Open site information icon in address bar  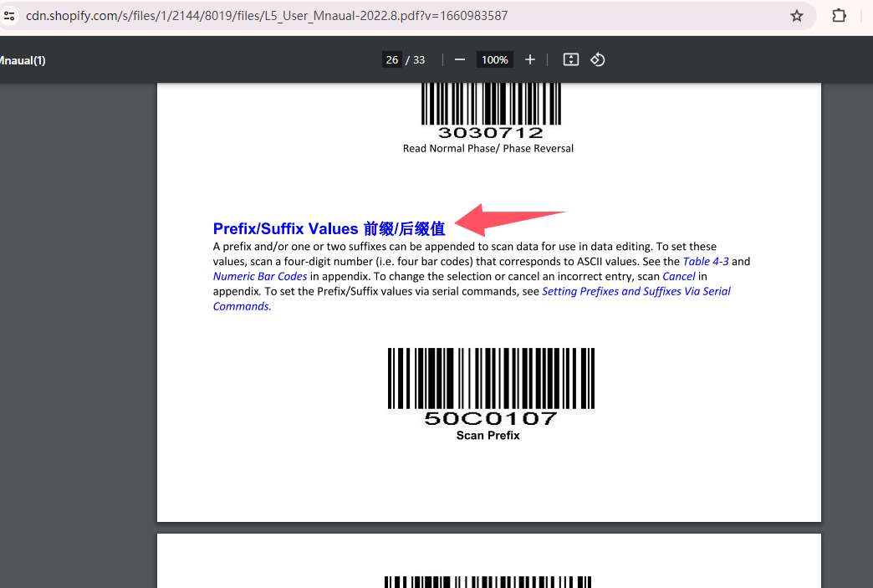click(8, 16)
